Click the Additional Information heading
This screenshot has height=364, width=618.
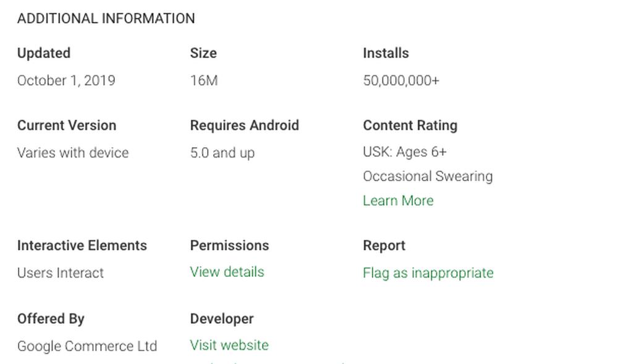pyautogui.click(x=106, y=19)
